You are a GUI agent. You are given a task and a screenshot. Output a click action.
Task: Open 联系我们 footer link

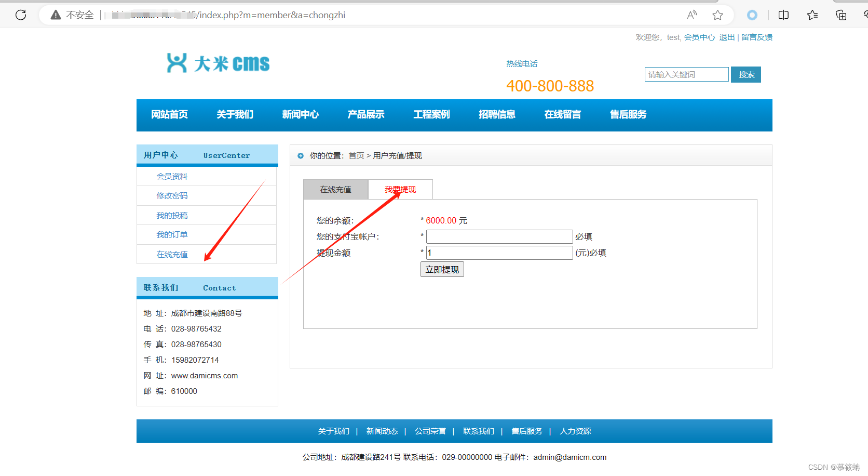click(478, 431)
